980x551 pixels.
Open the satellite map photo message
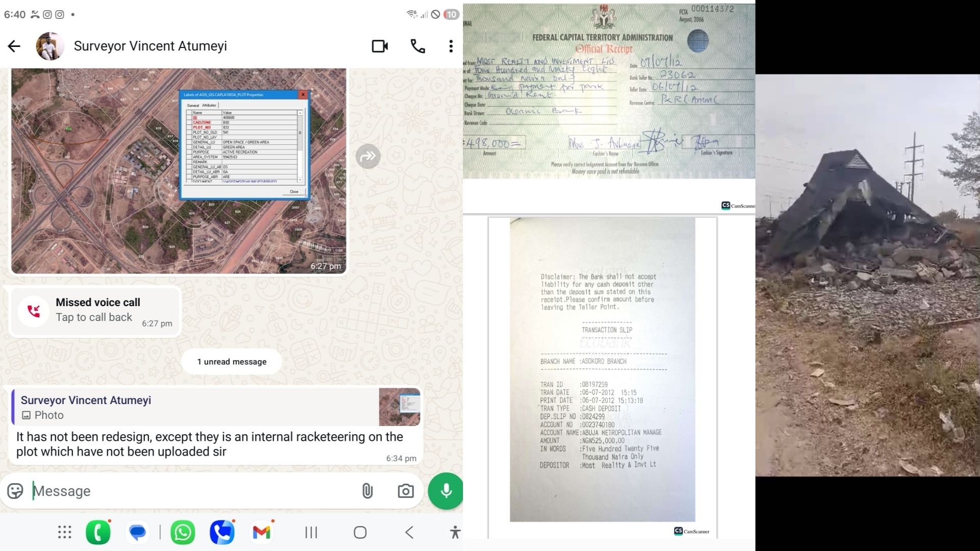[179, 171]
